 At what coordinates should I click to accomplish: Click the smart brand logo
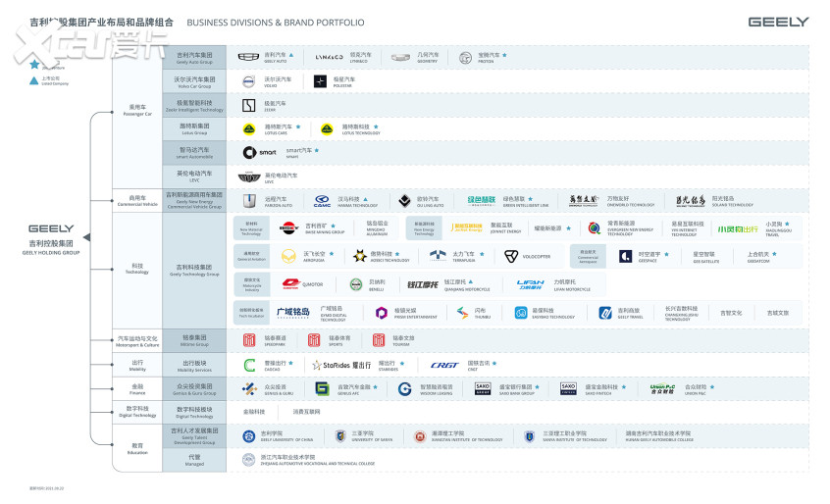tap(259, 153)
